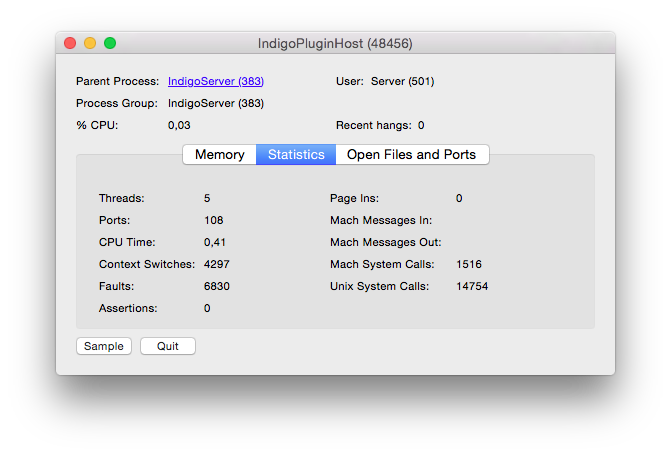Image resolution: width=671 pixels, height=455 pixels.
Task: Click the Sample button
Action: (x=104, y=346)
